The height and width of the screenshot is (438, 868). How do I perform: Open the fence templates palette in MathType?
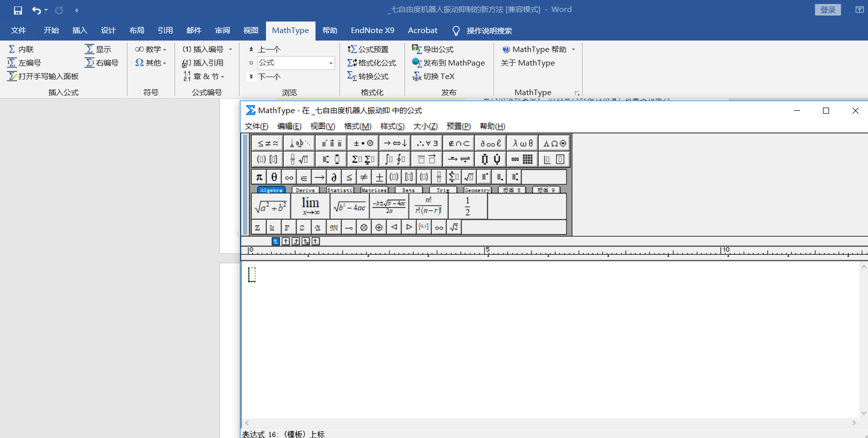pos(267,159)
